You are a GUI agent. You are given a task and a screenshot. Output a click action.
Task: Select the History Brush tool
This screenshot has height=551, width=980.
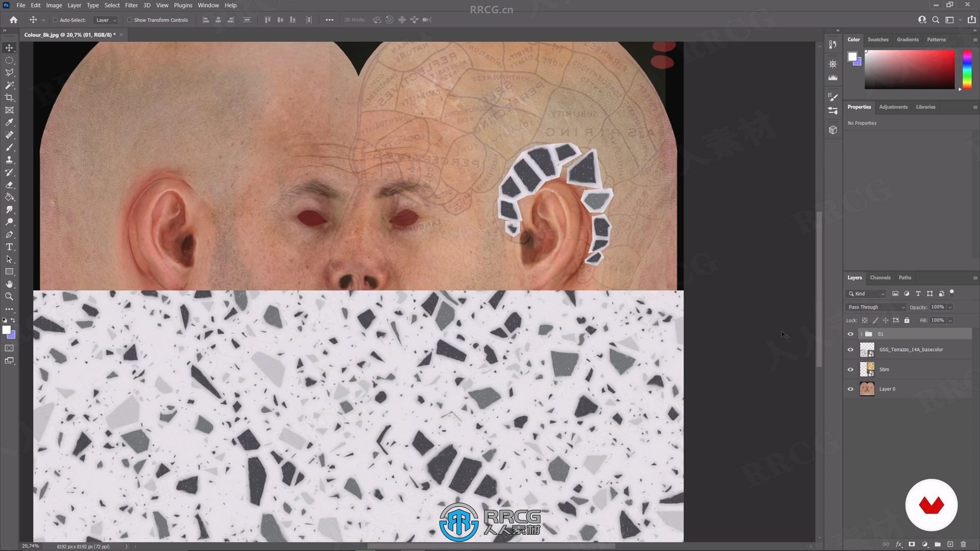[9, 172]
